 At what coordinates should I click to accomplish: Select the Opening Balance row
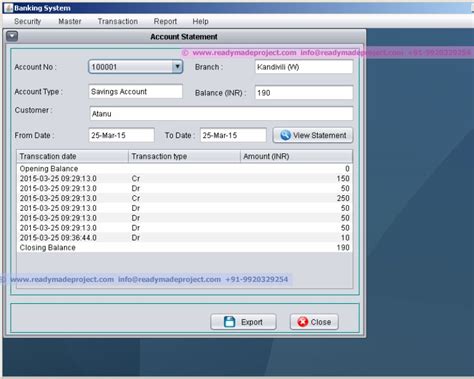coord(184,169)
